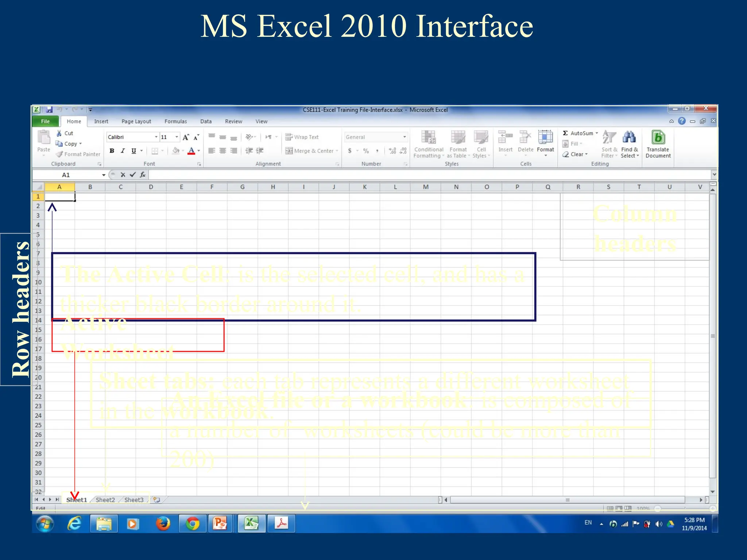This screenshot has width=747, height=560.
Task: Open Firefox from Windows taskbar
Action: (163, 524)
